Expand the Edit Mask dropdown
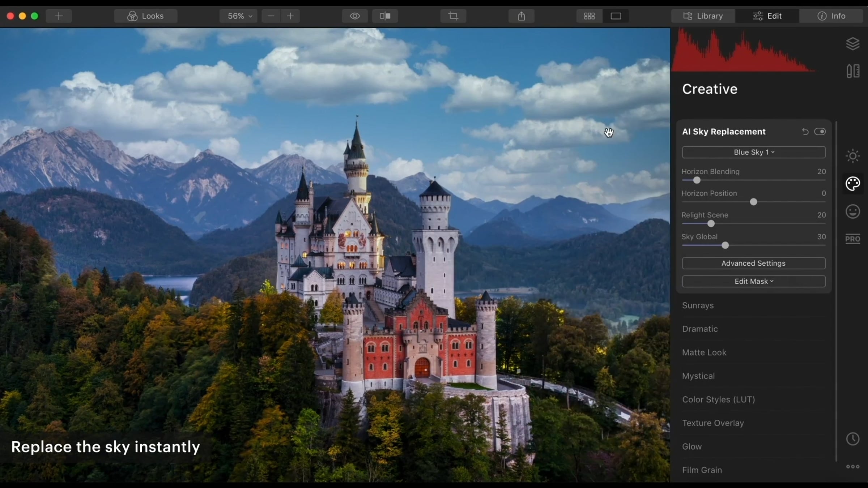Image resolution: width=868 pixels, height=488 pixels. click(753, 281)
